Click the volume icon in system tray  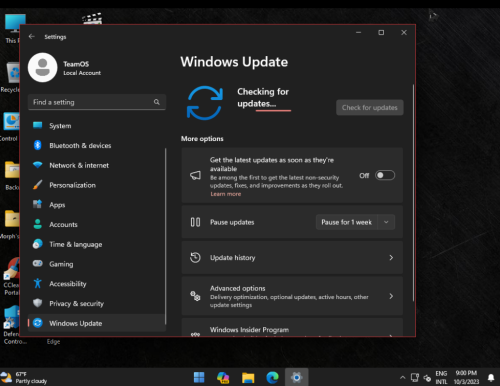pyautogui.click(x=427, y=378)
